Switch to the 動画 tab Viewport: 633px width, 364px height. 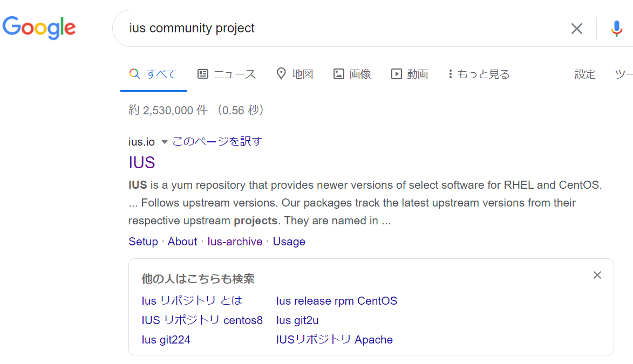click(x=410, y=74)
